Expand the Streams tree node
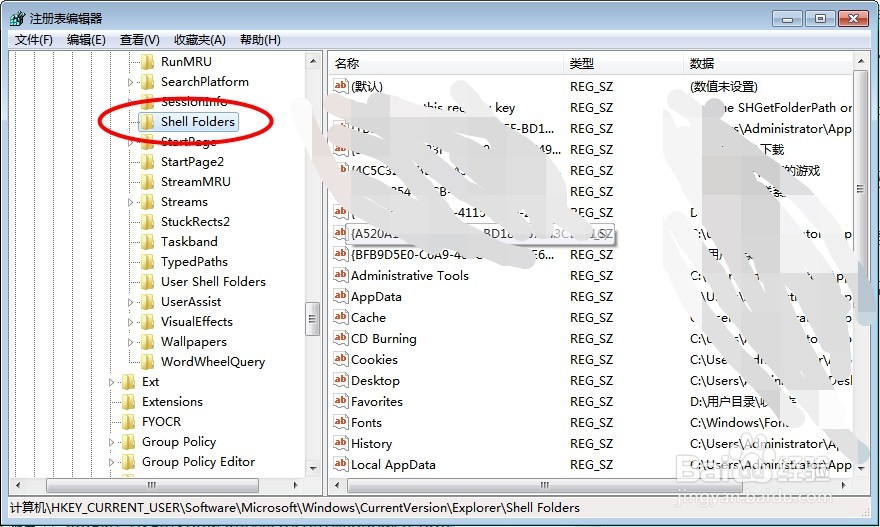This screenshot has height=527, width=880. coord(130,202)
